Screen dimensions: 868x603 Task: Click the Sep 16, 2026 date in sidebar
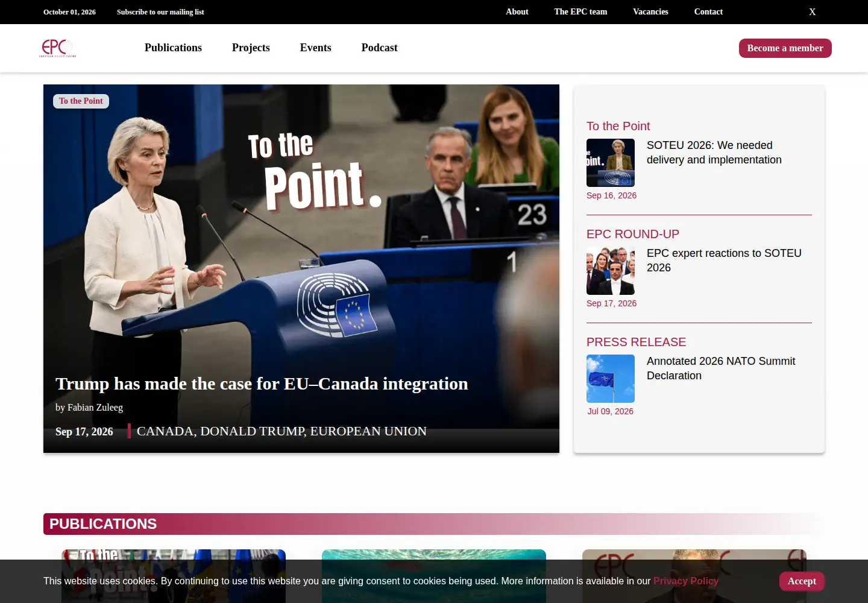click(x=611, y=195)
